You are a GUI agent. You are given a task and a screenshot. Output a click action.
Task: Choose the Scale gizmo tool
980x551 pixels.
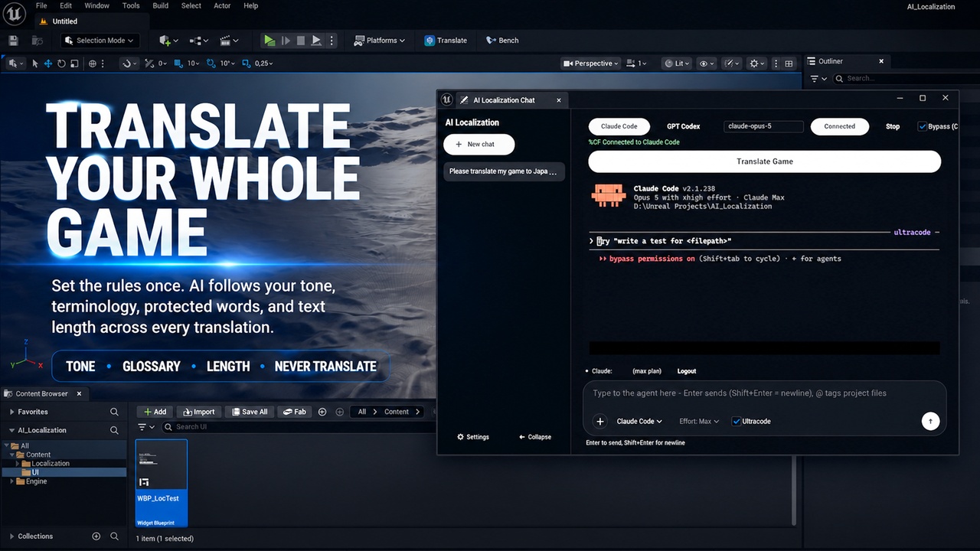coord(73,64)
